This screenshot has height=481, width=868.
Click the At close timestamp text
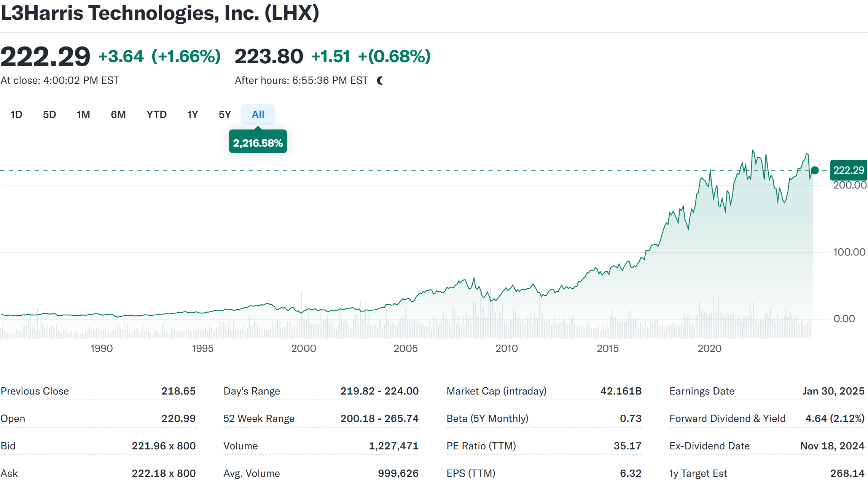(x=60, y=80)
